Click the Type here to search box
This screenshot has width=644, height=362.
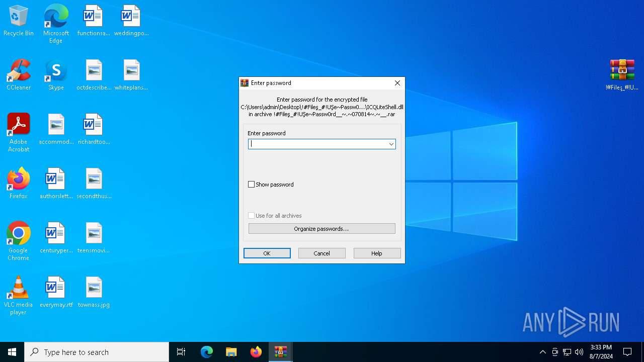pos(97,352)
